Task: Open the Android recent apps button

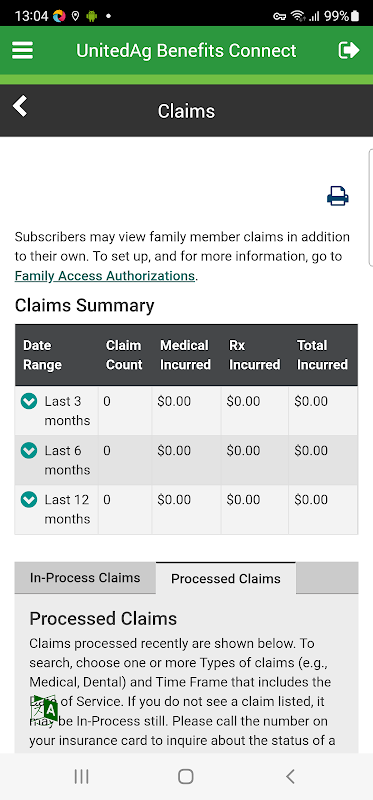Action: (x=81, y=777)
